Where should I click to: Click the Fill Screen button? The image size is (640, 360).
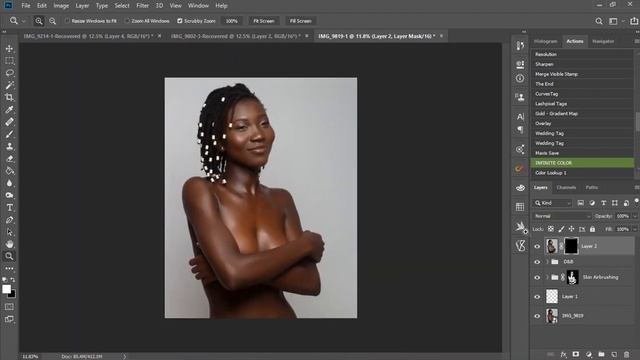(x=300, y=21)
